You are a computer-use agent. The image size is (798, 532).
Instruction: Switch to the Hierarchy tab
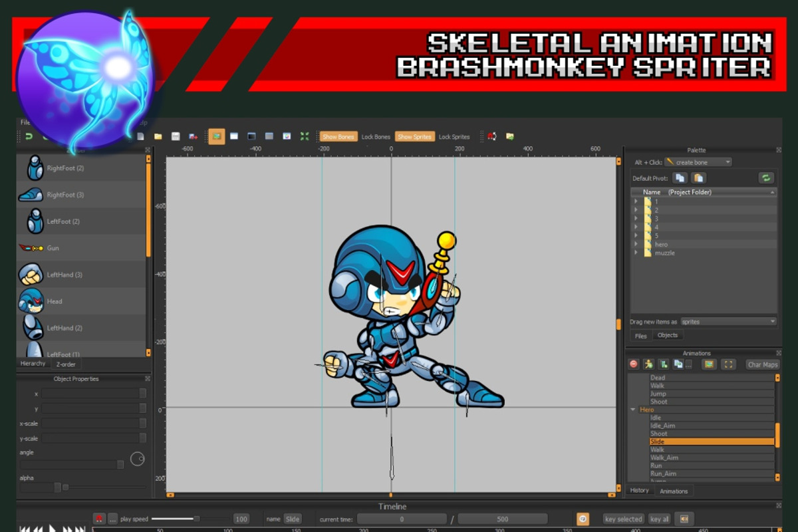pos(33,364)
